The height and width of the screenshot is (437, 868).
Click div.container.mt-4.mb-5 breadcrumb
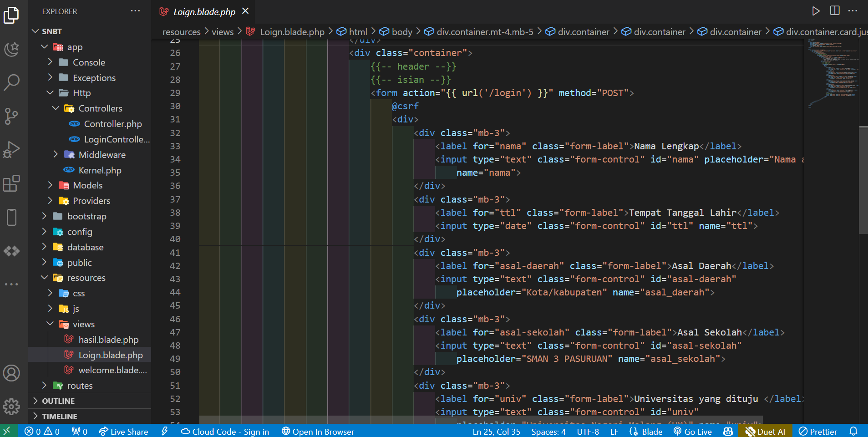479,32
